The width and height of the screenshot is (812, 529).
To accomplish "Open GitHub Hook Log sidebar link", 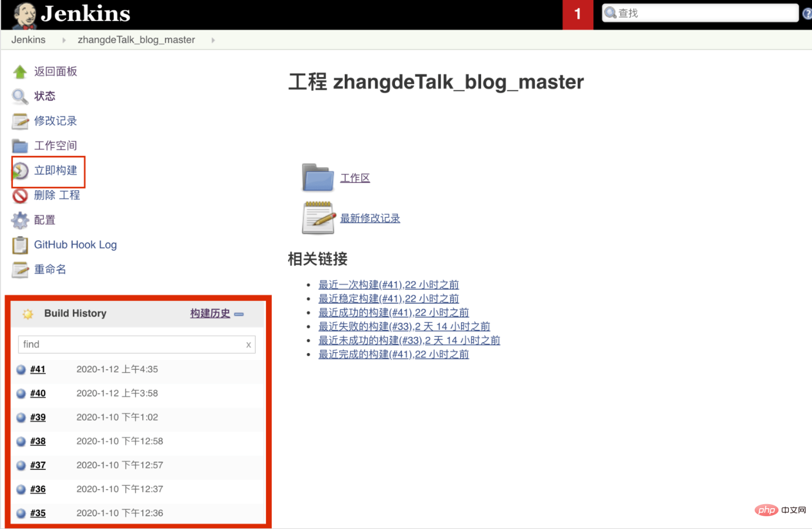I will [x=75, y=245].
